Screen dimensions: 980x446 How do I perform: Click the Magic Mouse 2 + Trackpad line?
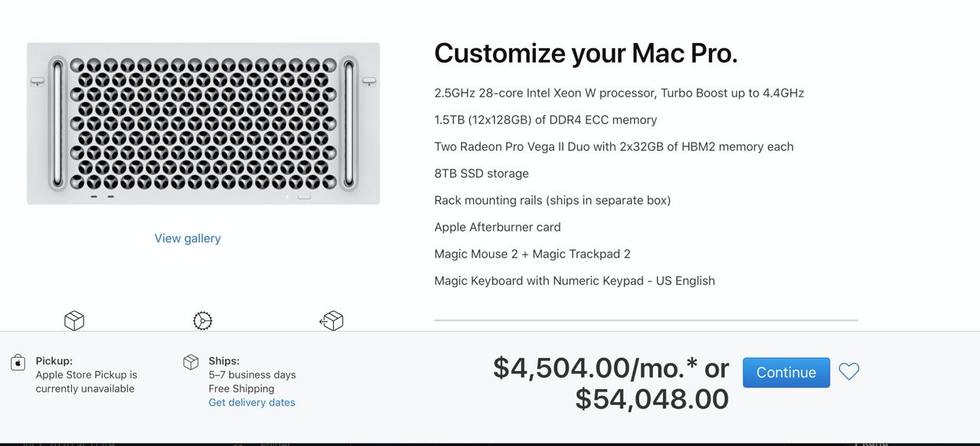[x=532, y=254]
